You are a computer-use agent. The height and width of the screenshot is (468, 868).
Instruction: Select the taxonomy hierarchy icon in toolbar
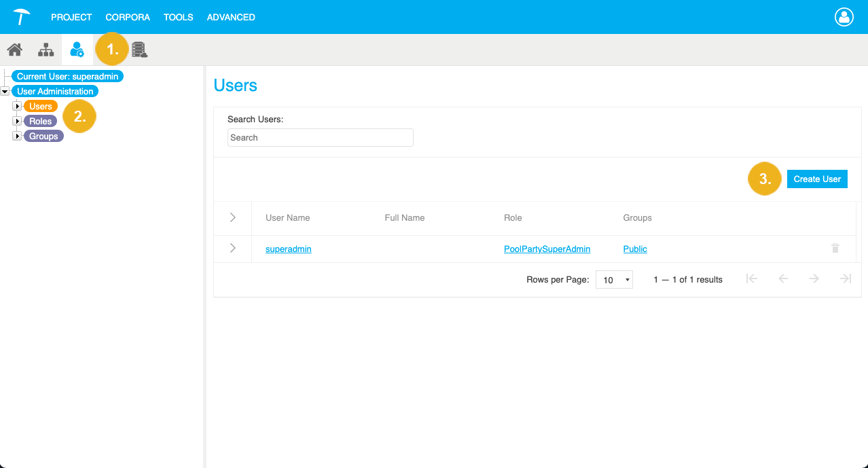click(x=45, y=49)
